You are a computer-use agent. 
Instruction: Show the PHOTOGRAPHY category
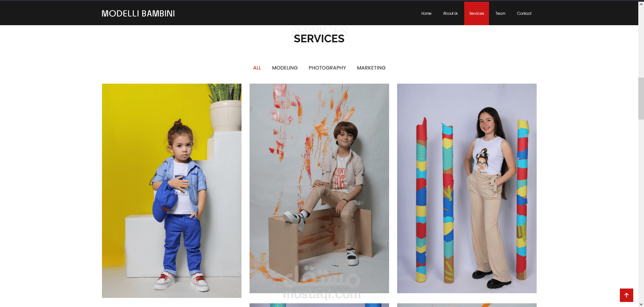327,68
